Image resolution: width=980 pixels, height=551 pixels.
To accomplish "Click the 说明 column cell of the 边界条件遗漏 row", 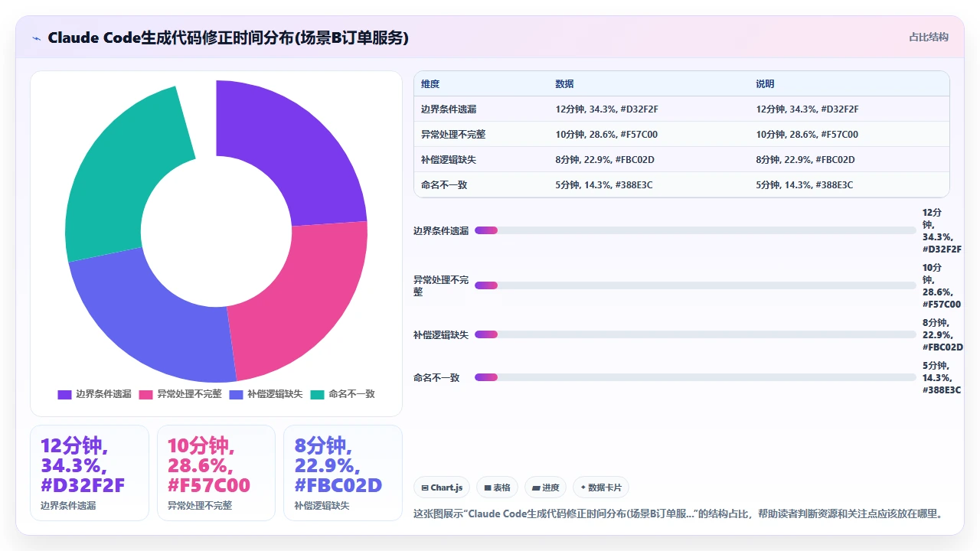I will click(x=849, y=109).
